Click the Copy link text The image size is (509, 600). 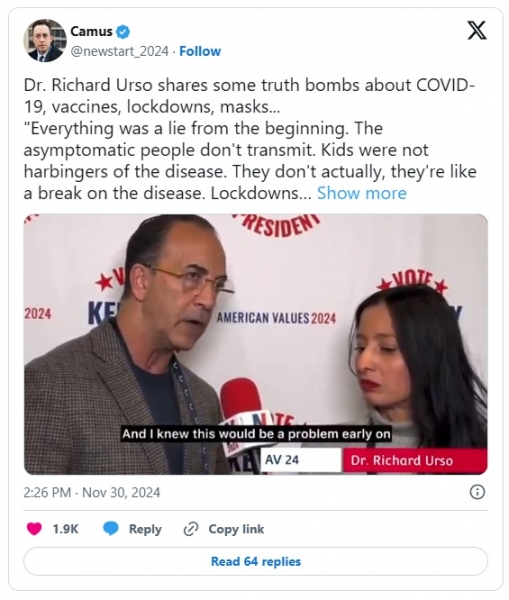coord(236,529)
